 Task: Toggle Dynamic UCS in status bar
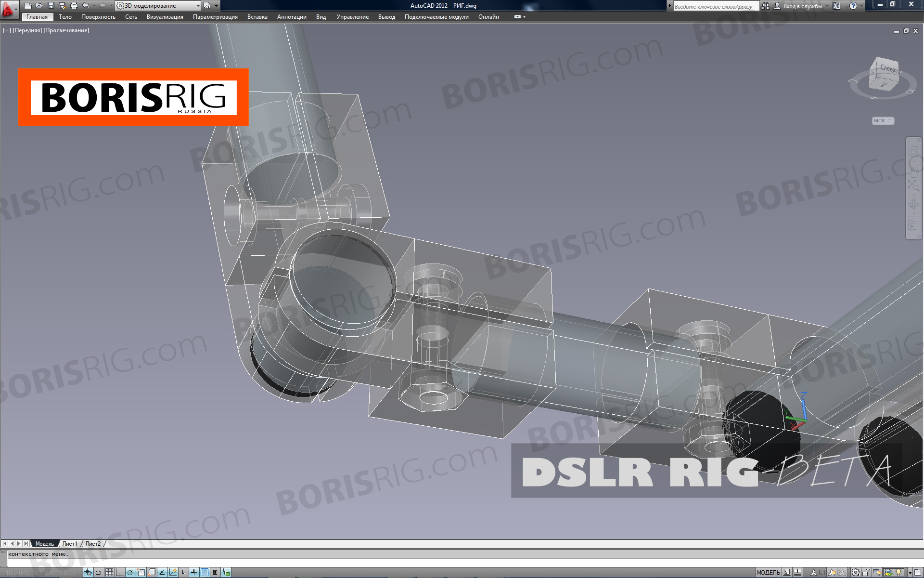coord(173,573)
